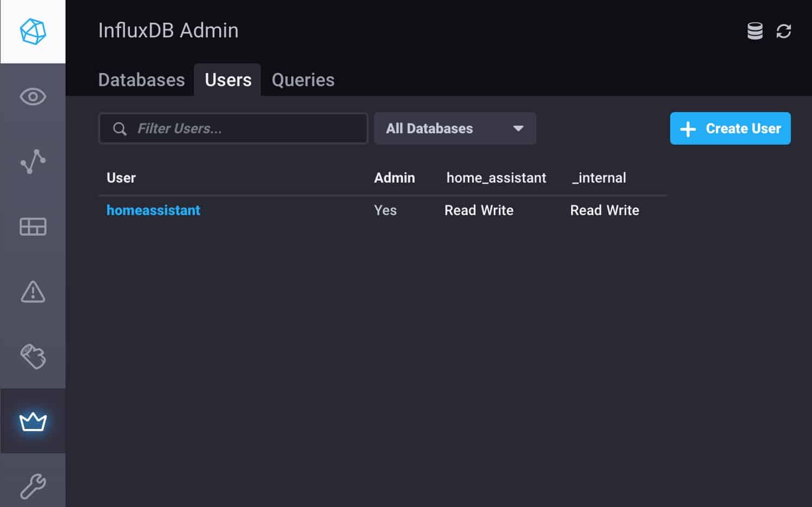Click the refresh arrows icon
The height and width of the screenshot is (507, 812).
(x=784, y=31)
